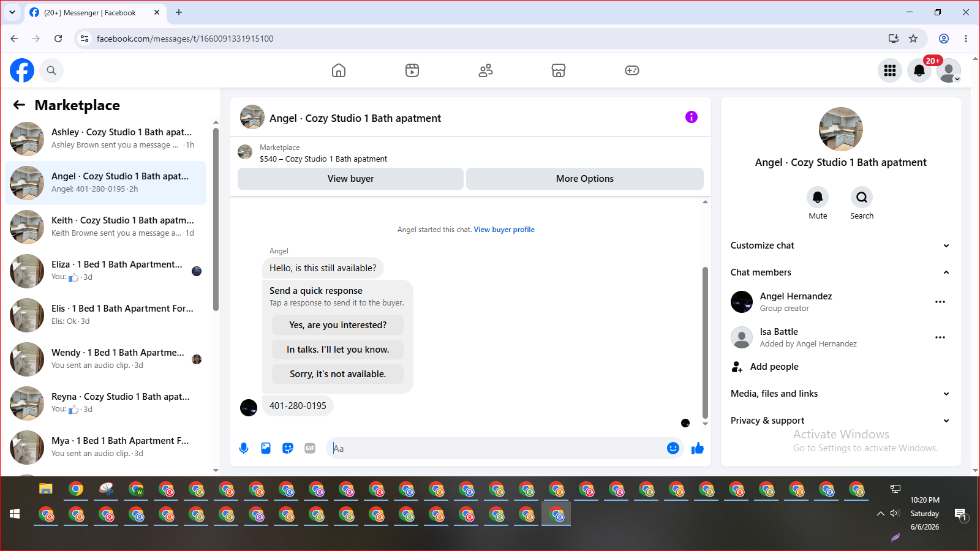Search in conversation magnifier icon

coord(862,197)
